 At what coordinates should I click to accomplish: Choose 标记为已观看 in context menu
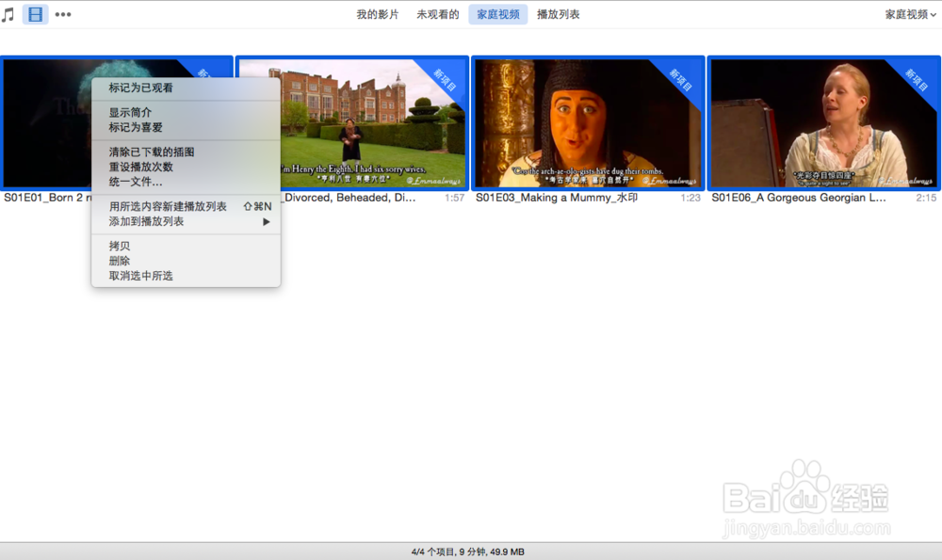(x=186, y=88)
